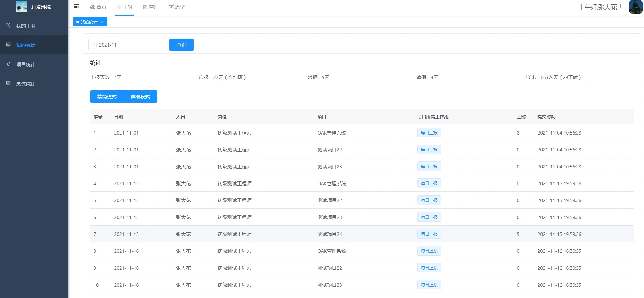Collapse sidebar with hamburger menu icon
Viewport: 644px width, 298px height.
[x=77, y=7]
